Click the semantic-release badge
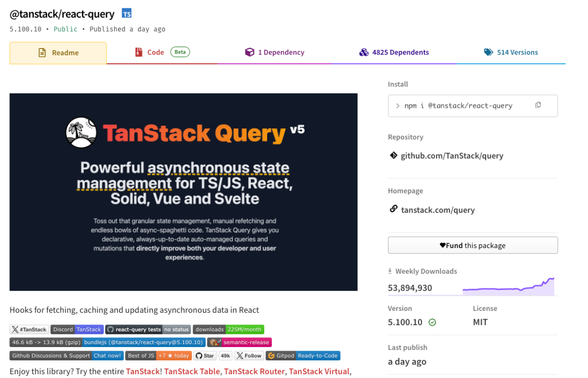 tap(239, 342)
